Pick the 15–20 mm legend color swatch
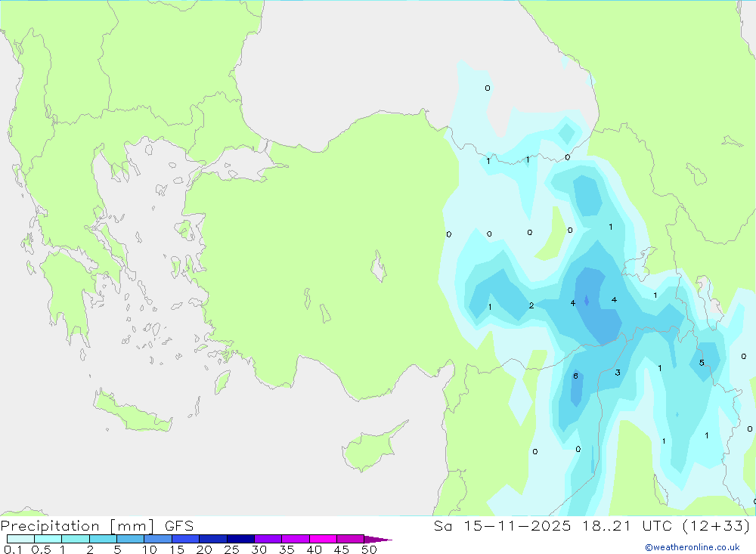 (x=185, y=539)
